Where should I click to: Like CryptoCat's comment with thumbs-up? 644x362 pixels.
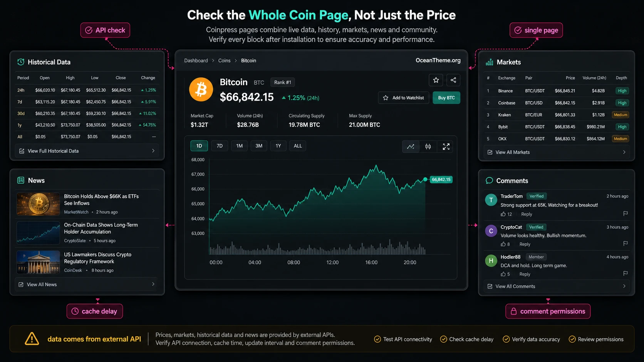pyautogui.click(x=503, y=244)
